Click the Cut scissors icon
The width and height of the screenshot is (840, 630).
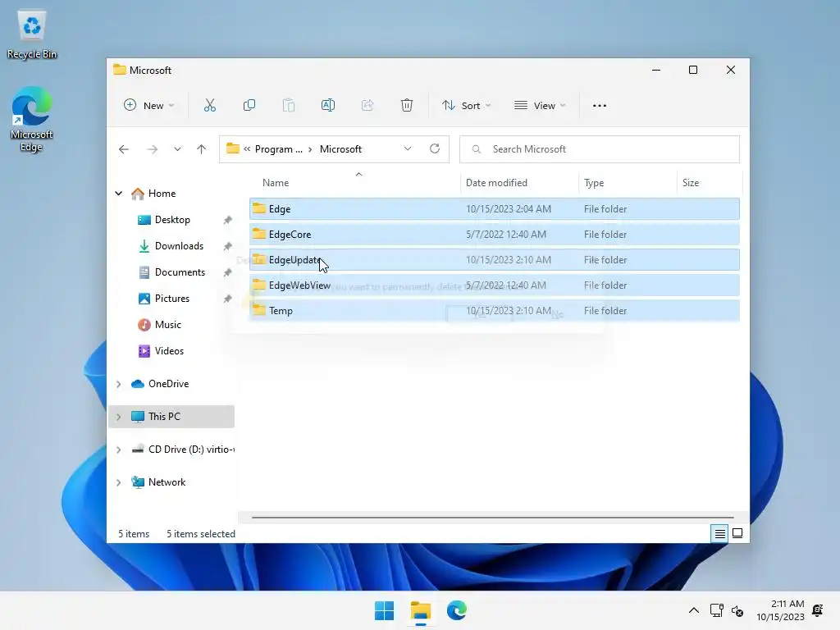[x=209, y=106]
